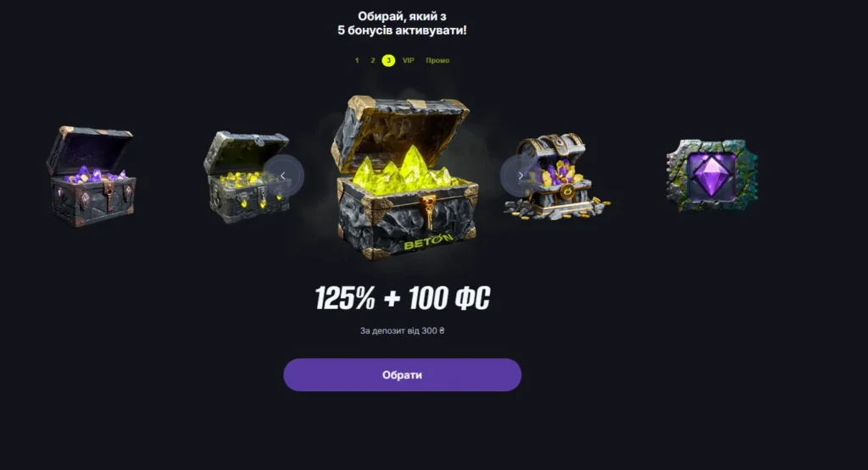Switch to bonus tab 2
The width and height of the screenshot is (868, 470).
coord(373,60)
